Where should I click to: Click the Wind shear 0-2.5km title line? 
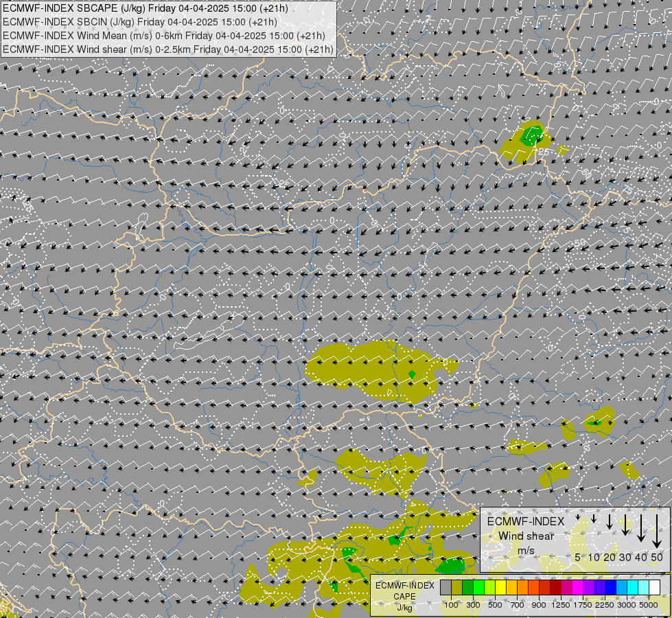pyautogui.click(x=168, y=49)
